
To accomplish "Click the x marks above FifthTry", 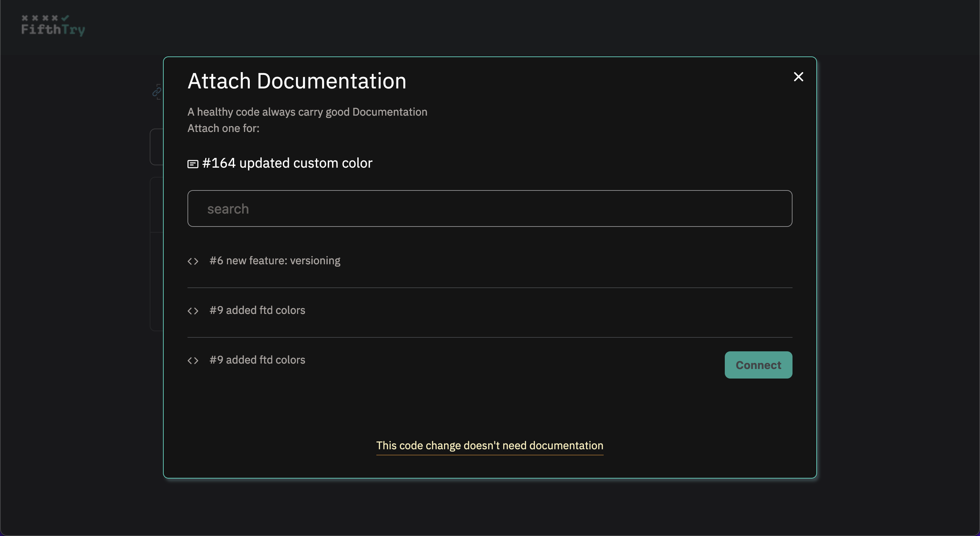I will 40,18.
